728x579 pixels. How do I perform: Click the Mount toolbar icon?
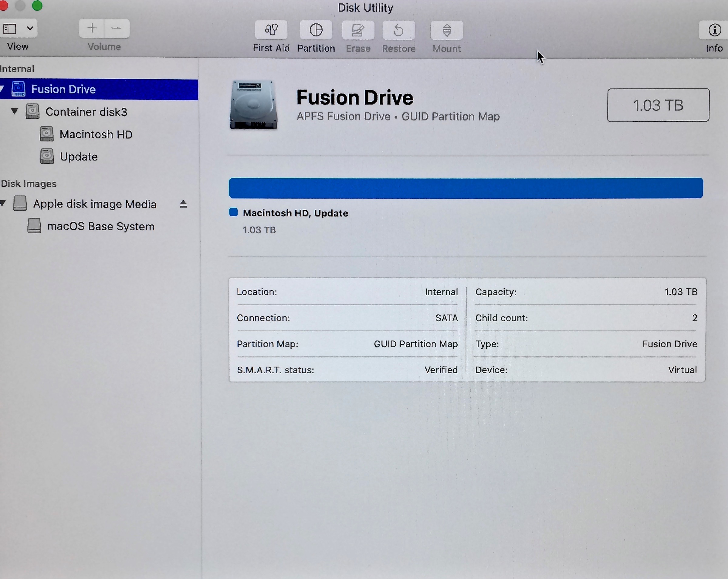click(447, 30)
